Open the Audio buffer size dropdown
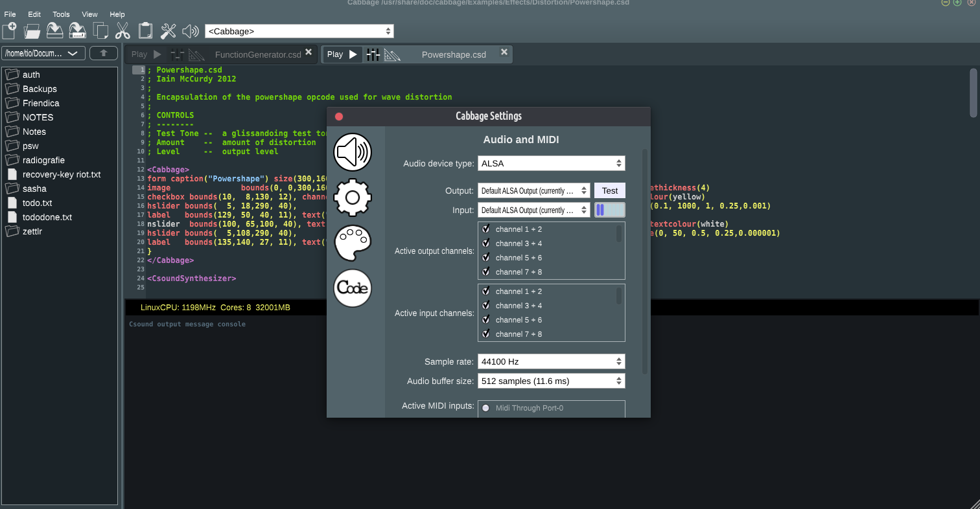This screenshot has width=980, height=509. [x=551, y=381]
